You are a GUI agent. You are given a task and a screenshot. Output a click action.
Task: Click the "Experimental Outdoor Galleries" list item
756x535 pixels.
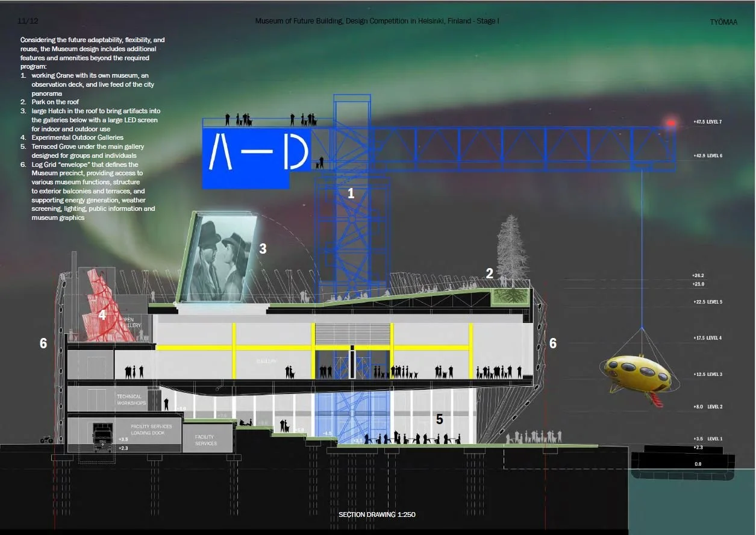78,137
